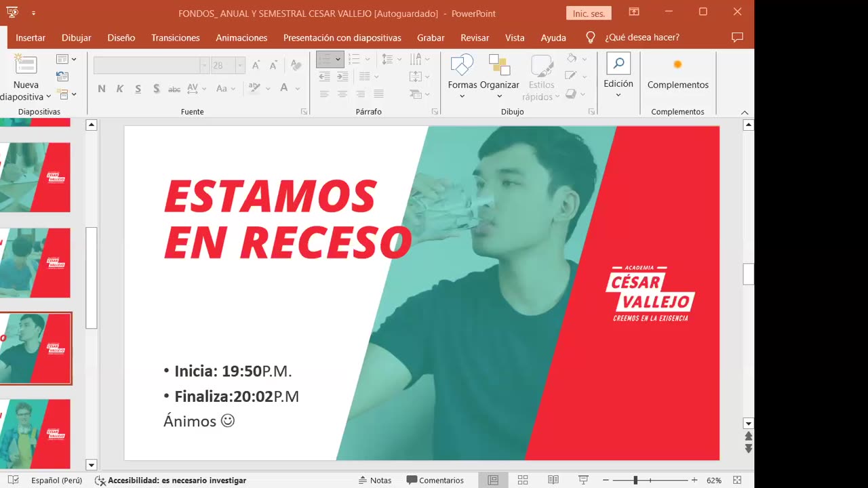The height and width of the screenshot is (488, 868).
Task: Open Presentación con diapositivas tab
Action: pyautogui.click(x=342, y=38)
